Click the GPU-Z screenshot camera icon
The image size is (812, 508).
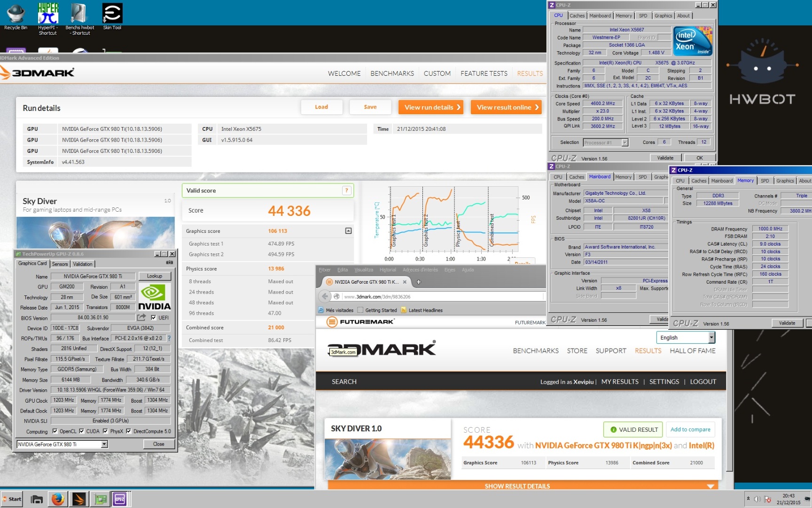tap(169, 263)
